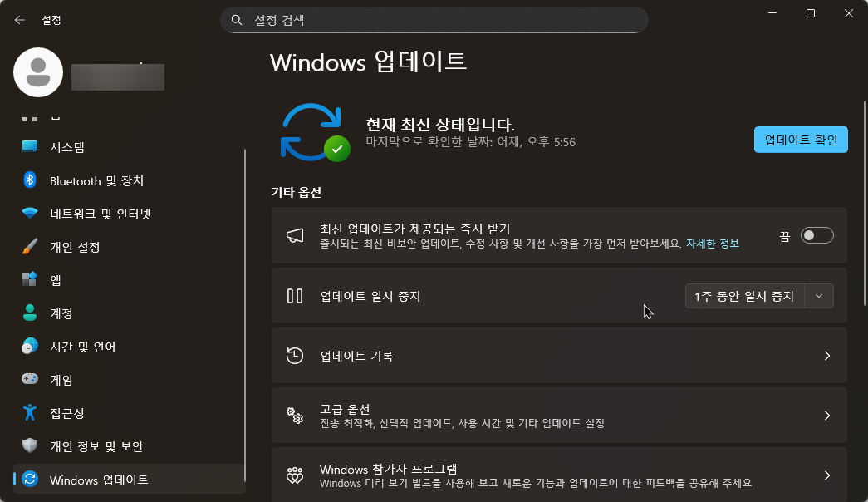Click the gamepad 게임 icon
This screenshot has height=502, width=868.
click(30, 378)
